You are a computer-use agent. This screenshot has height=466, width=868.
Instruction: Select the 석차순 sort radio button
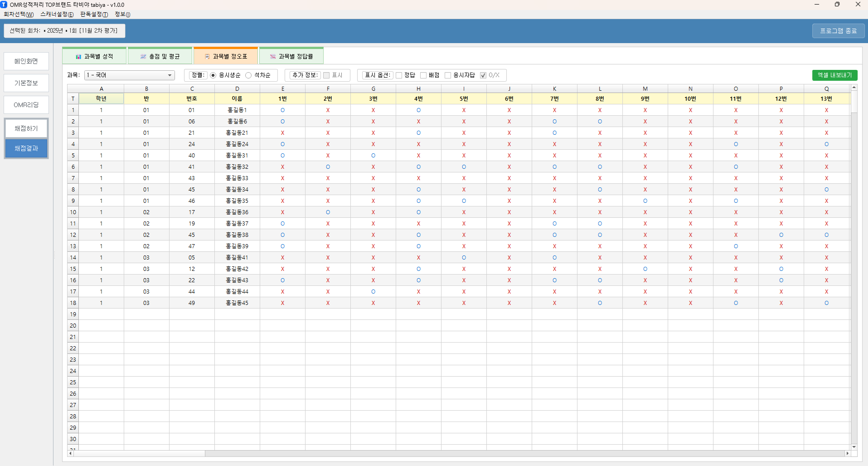[x=248, y=75]
